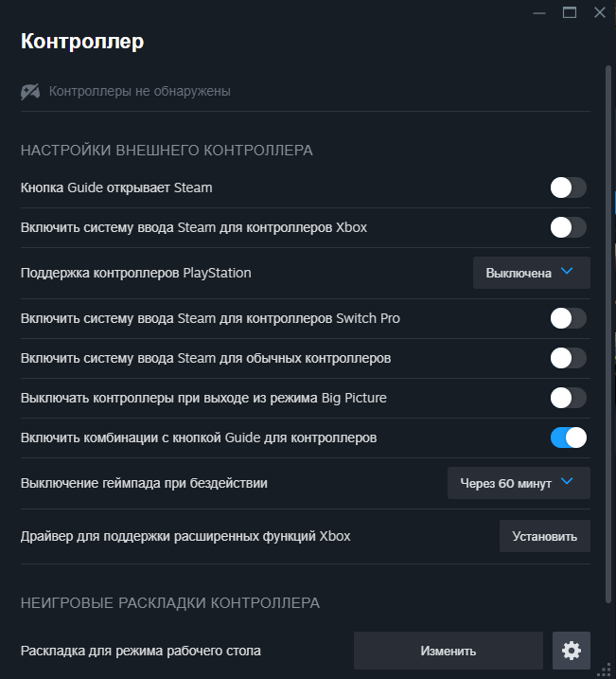This screenshot has height=679, width=616.
Task: Toggle 'Кнопка Guide открывает Steam' switch
Action: pos(568,188)
